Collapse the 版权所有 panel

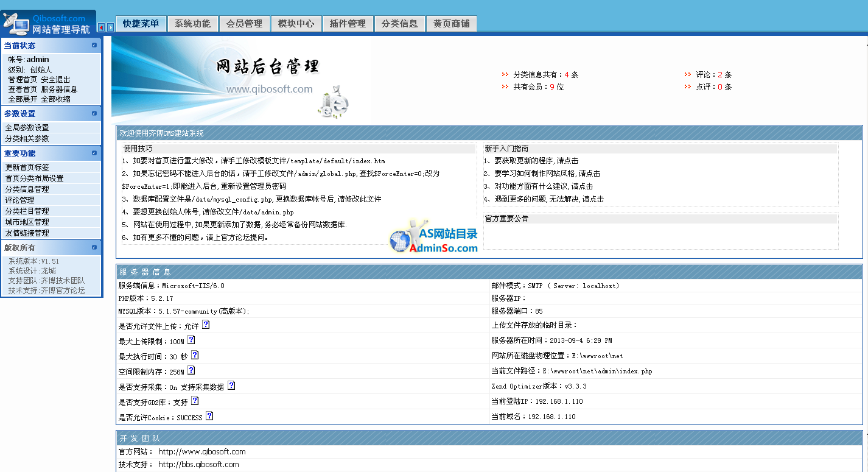pyautogui.click(x=94, y=247)
